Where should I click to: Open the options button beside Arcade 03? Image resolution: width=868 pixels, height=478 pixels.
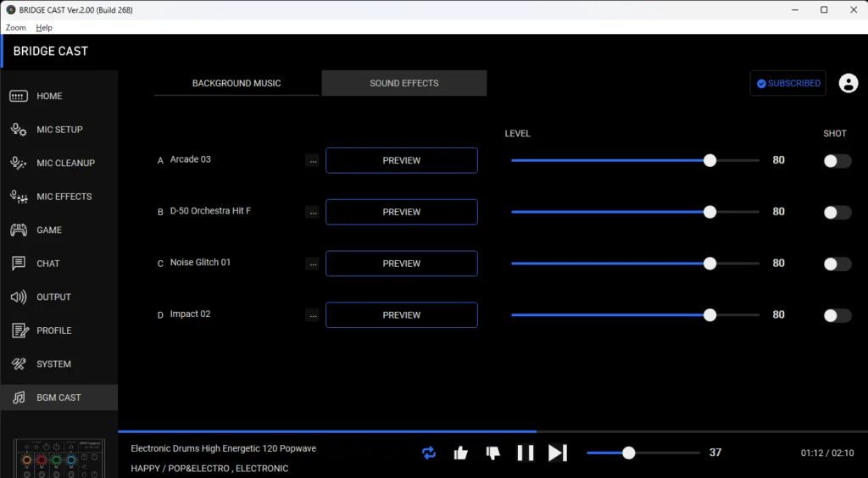coord(313,161)
